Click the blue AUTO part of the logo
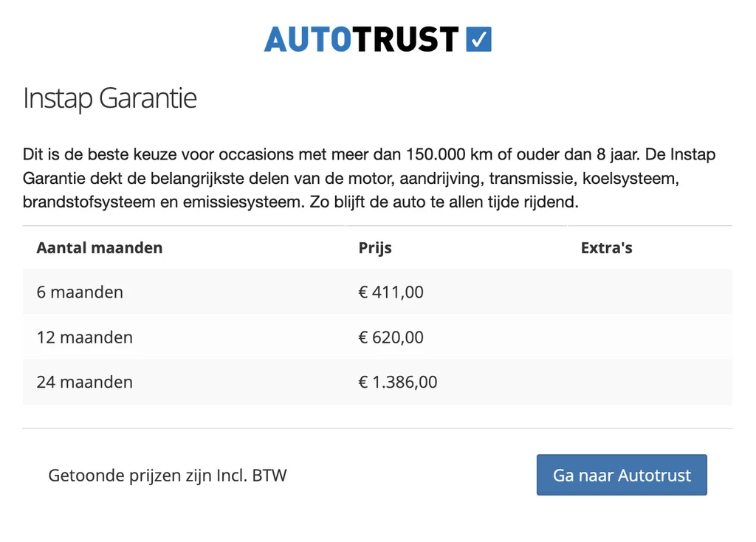Image resolution: width=756 pixels, height=542 pixels. pos(306,39)
